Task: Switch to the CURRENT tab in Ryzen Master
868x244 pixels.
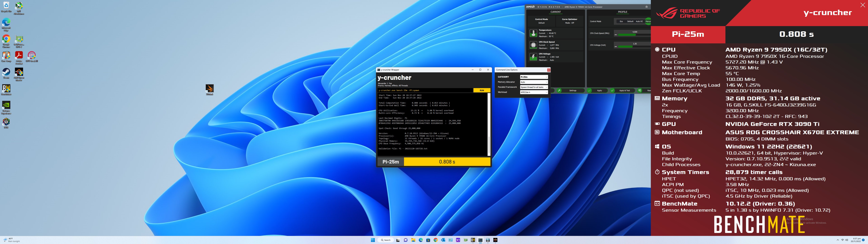Action: click(556, 12)
